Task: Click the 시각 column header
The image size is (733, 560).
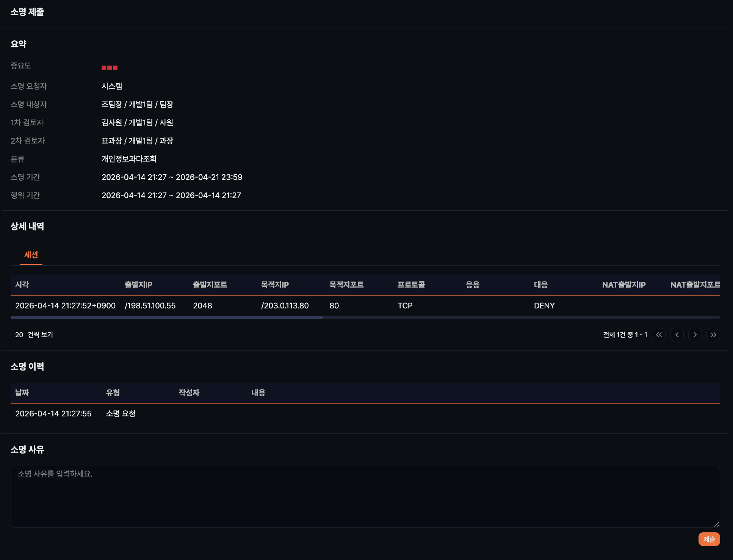Action: [x=22, y=285]
